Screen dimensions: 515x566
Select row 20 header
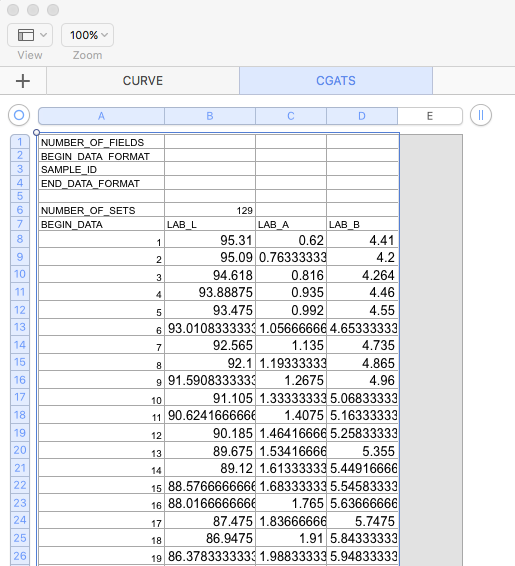(20, 450)
